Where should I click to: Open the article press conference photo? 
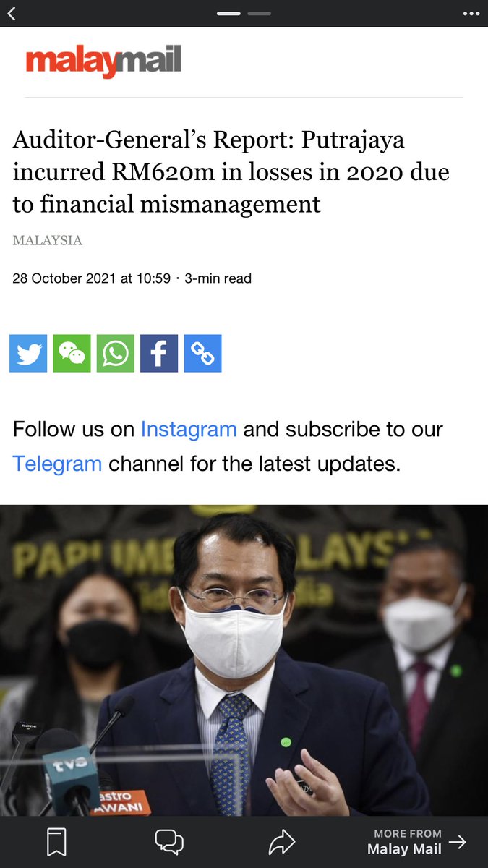click(244, 660)
